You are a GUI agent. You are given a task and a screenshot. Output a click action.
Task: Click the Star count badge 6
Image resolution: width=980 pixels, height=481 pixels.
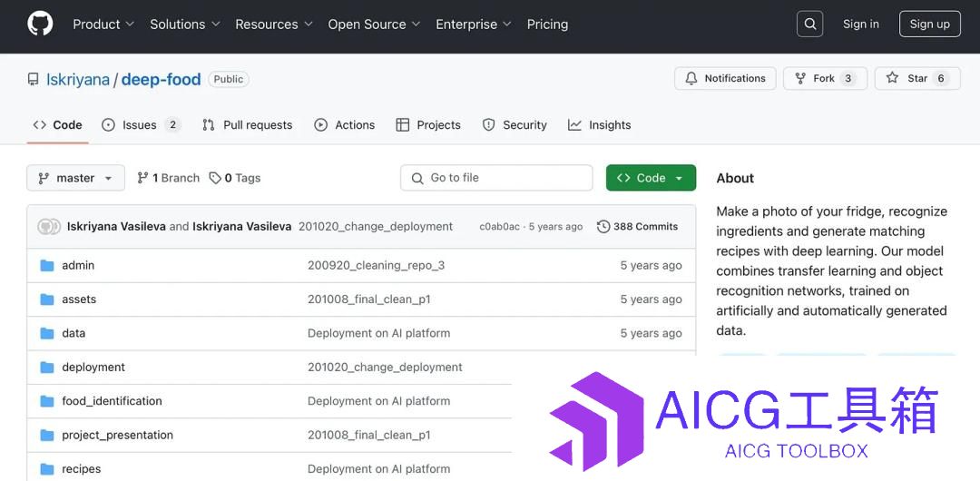point(940,78)
